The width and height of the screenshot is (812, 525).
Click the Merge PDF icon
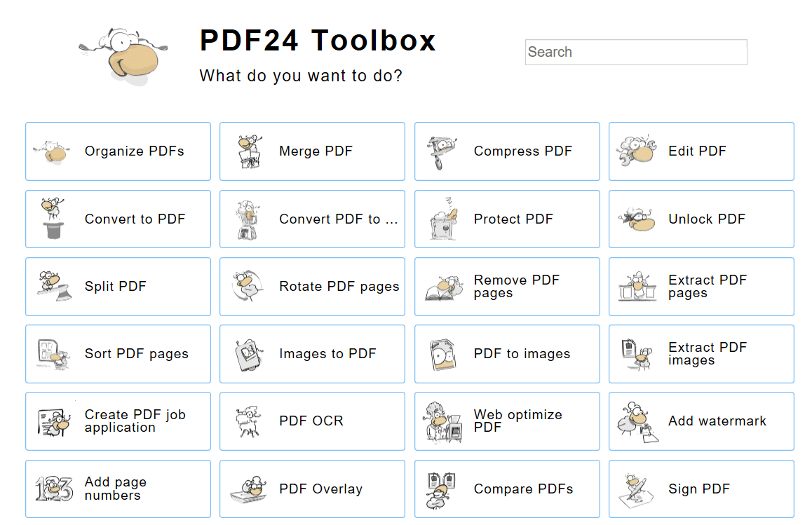pyautogui.click(x=250, y=151)
